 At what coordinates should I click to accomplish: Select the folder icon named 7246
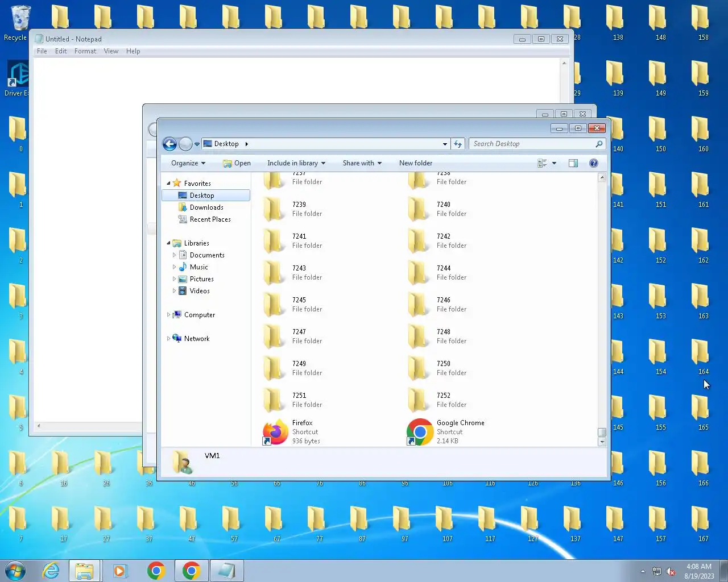tap(419, 305)
